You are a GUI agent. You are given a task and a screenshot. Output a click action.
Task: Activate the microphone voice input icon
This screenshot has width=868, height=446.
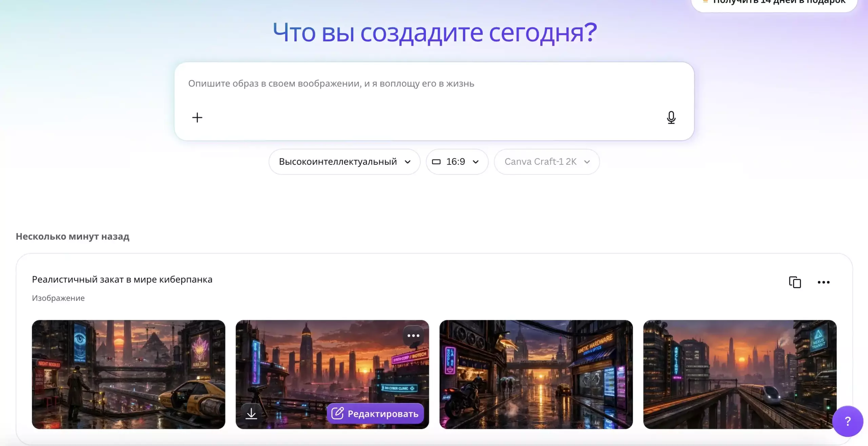coord(671,118)
